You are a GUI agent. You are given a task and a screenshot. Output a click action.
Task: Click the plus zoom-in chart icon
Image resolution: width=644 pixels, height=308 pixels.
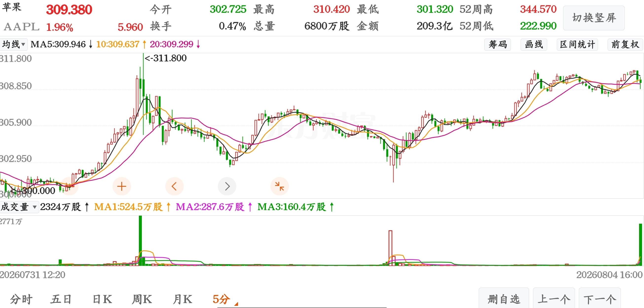pyautogui.click(x=122, y=186)
